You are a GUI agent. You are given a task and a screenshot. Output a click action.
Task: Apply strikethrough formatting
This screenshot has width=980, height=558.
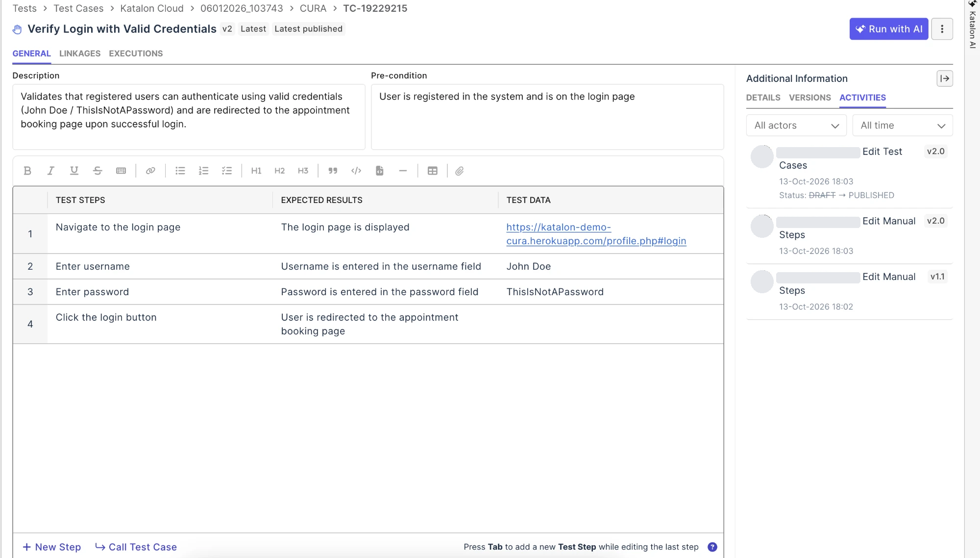(98, 171)
